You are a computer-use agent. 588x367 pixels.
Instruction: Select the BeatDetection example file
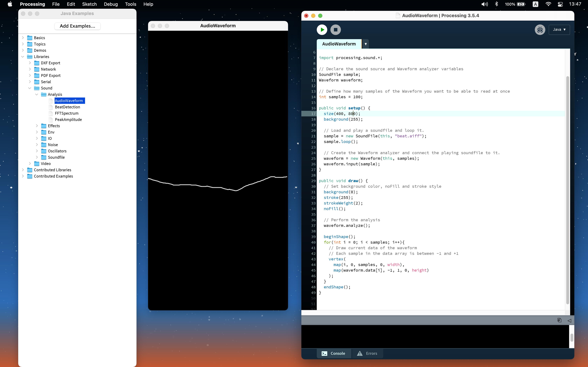(67, 107)
